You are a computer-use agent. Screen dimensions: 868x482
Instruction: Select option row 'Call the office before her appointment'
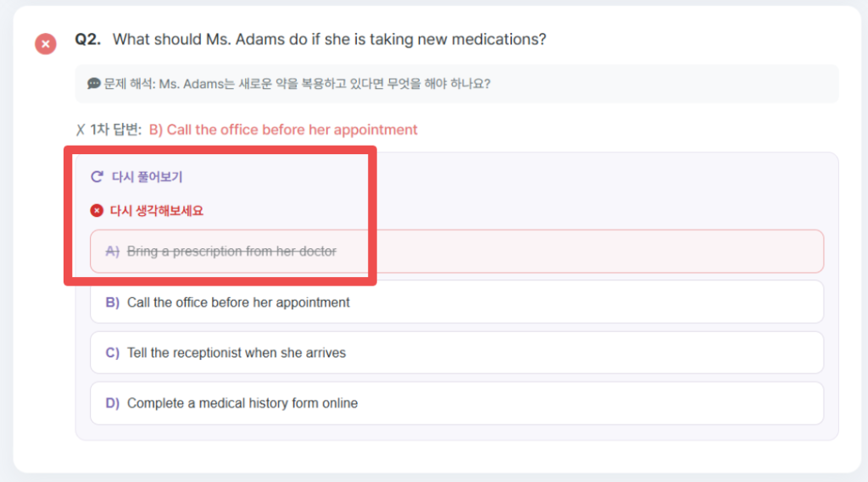(x=456, y=302)
